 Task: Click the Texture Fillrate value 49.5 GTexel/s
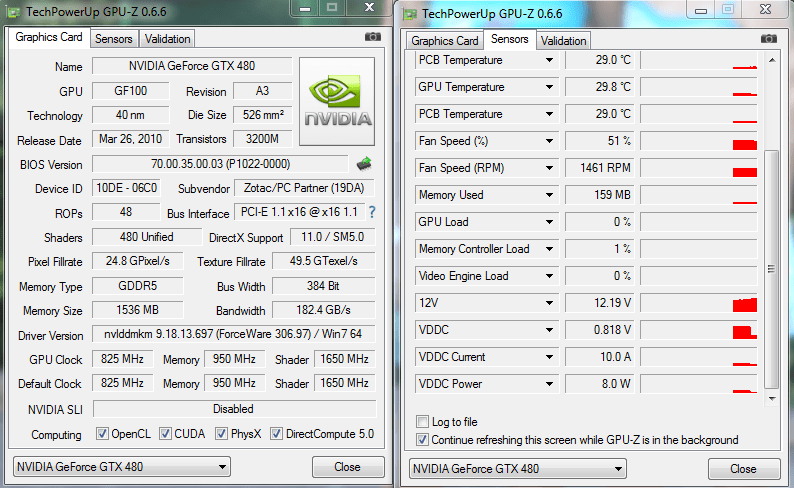click(324, 261)
